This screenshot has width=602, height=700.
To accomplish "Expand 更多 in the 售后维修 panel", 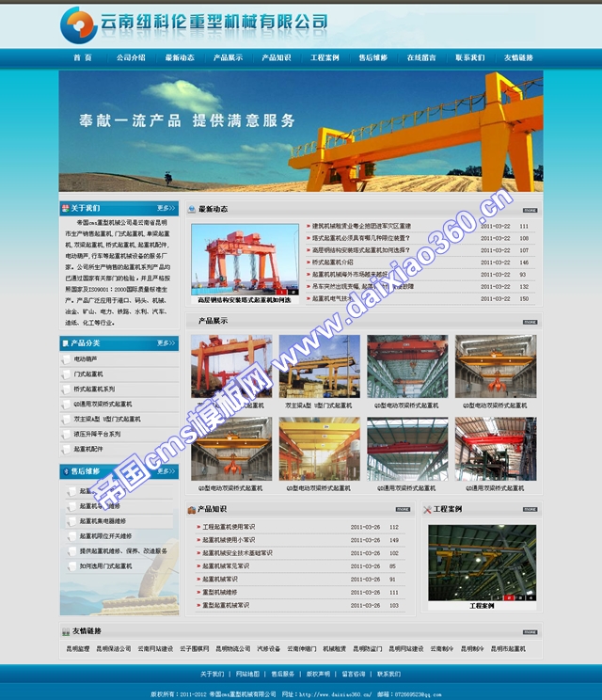I will tap(166, 471).
